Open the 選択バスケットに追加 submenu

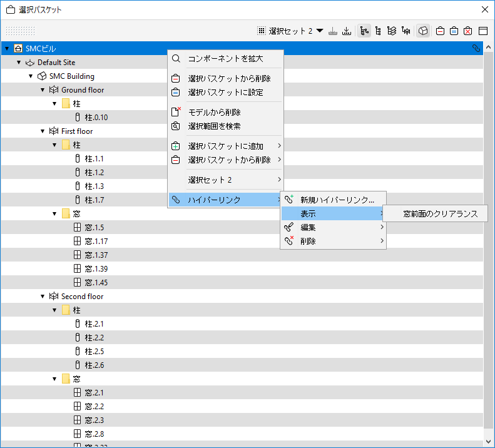(x=225, y=146)
